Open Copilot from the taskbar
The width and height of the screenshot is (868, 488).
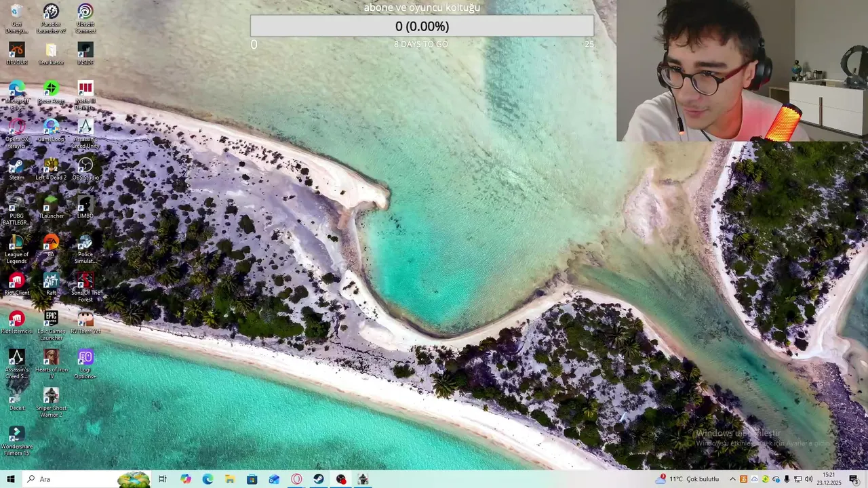pos(186,479)
